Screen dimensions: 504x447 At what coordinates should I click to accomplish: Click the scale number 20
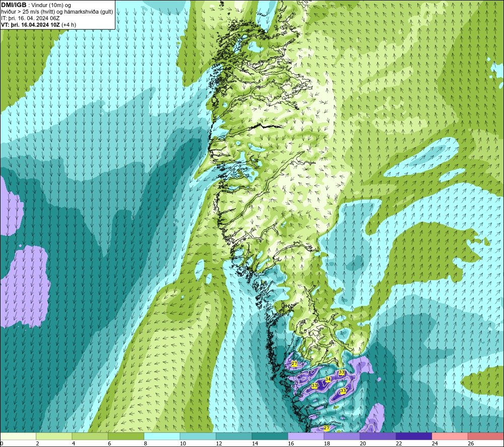pos(363,443)
